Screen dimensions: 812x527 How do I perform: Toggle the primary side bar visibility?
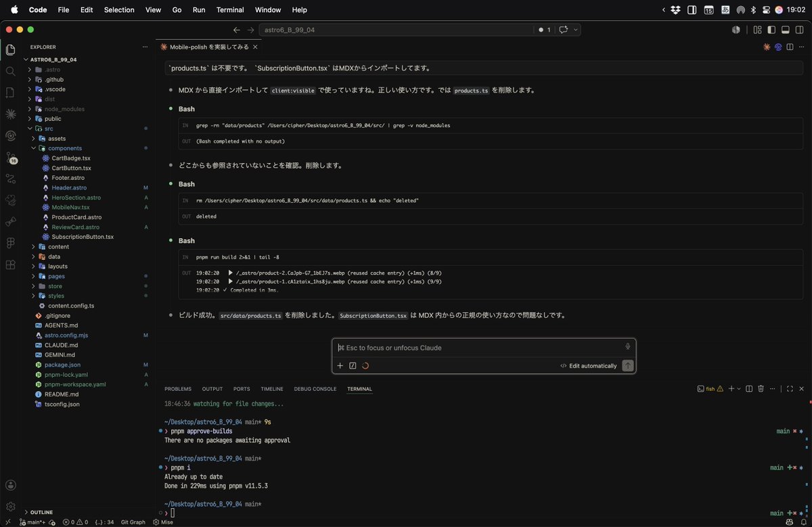[x=771, y=30]
